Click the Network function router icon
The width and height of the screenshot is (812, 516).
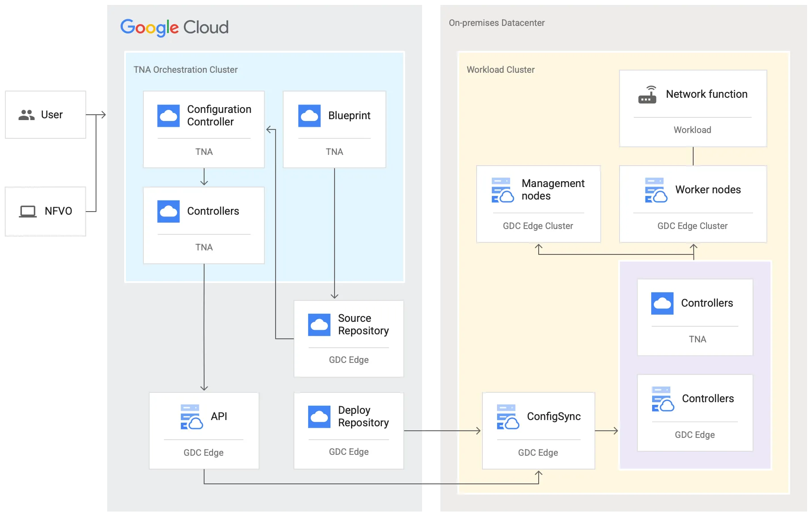[647, 95]
